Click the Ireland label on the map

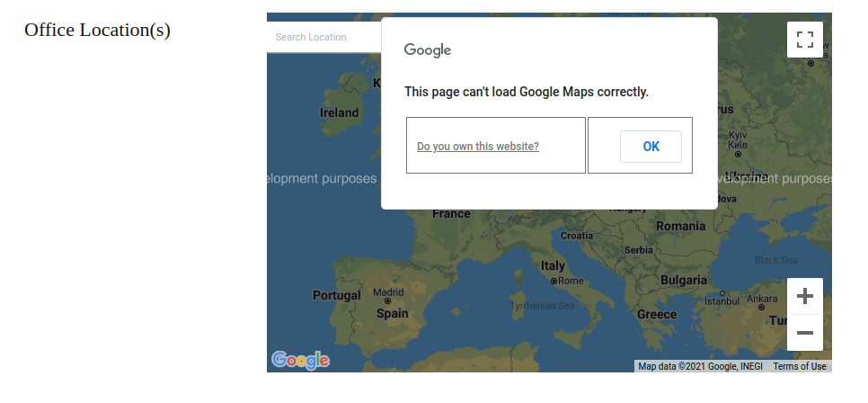(339, 113)
